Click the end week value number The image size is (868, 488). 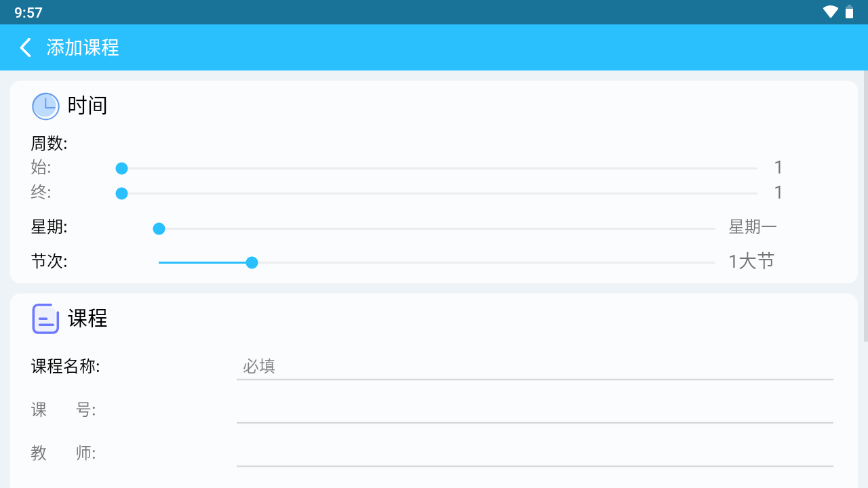(778, 193)
